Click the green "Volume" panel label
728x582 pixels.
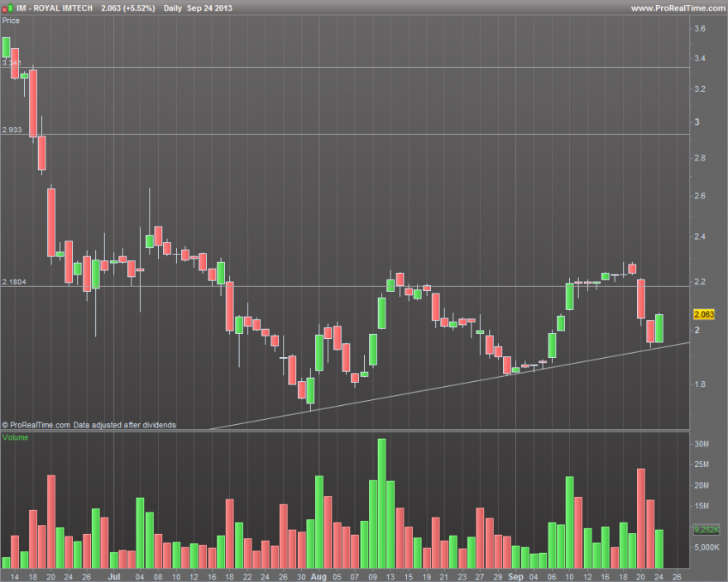coord(15,437)
